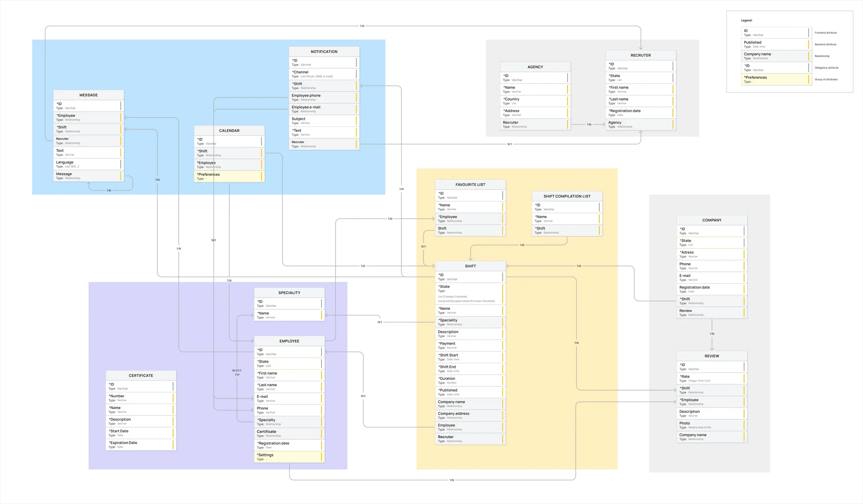
Task: Select the SPECIALITY entity title
Action: [289, 292]
